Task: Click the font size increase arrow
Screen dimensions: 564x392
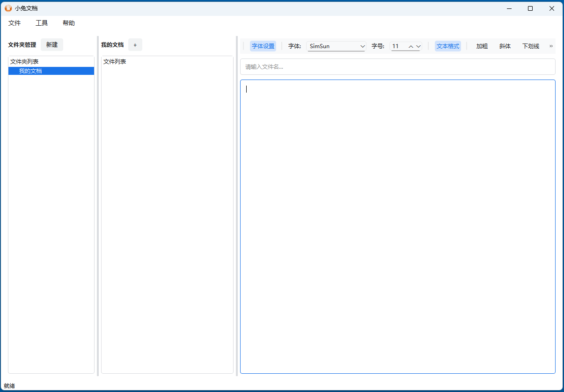Action: click(411, 46)
